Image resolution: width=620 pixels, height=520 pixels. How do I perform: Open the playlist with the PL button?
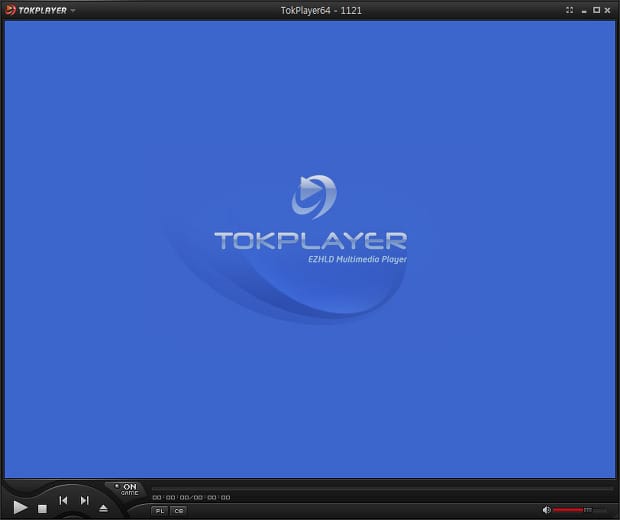tap(159, 511)
